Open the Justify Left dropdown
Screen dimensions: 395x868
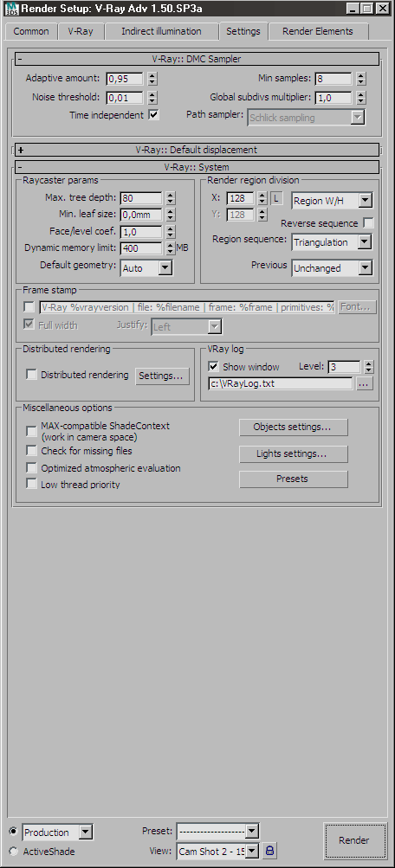pyautogui.click(x=186, y=326)
